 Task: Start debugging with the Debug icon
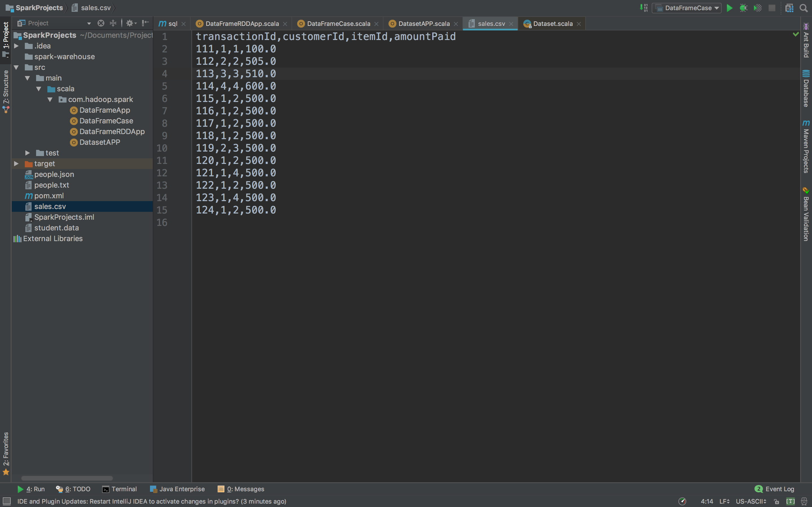click(x=743, y=8)
